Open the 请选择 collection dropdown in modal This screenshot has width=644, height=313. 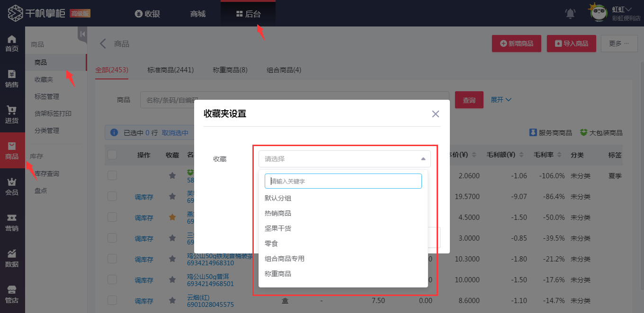[344, 159]
